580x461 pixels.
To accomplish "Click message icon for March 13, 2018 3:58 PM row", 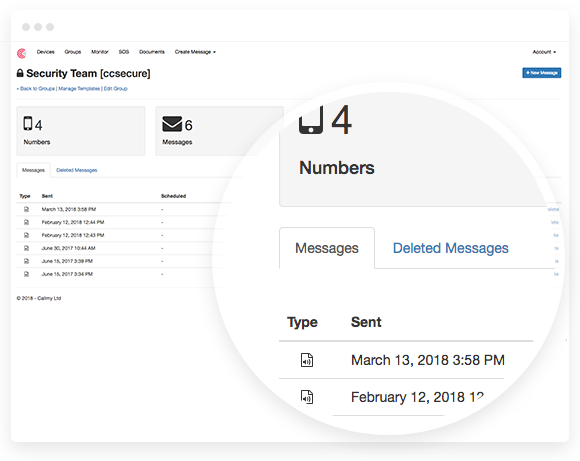I will [26, 209].
